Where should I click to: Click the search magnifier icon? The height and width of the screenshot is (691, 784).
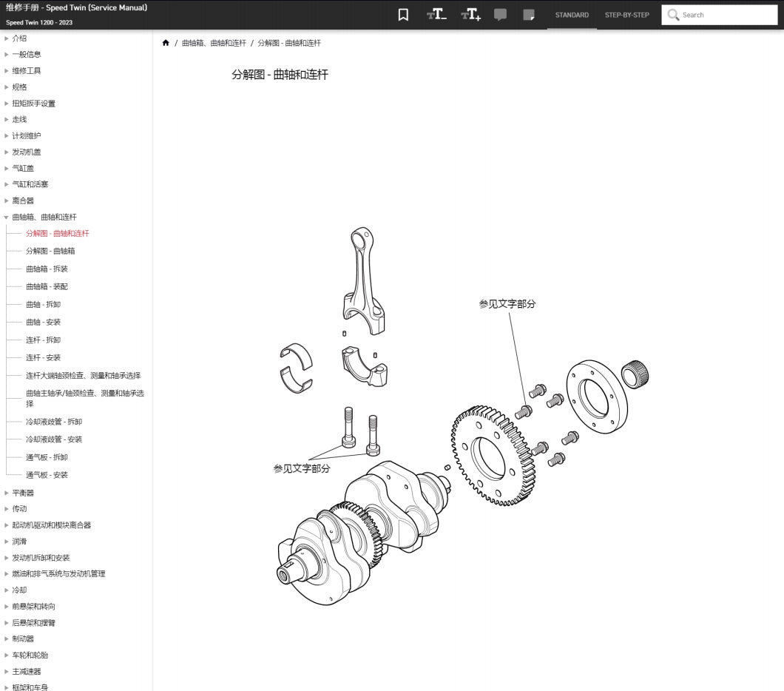(x=673, y=15)
